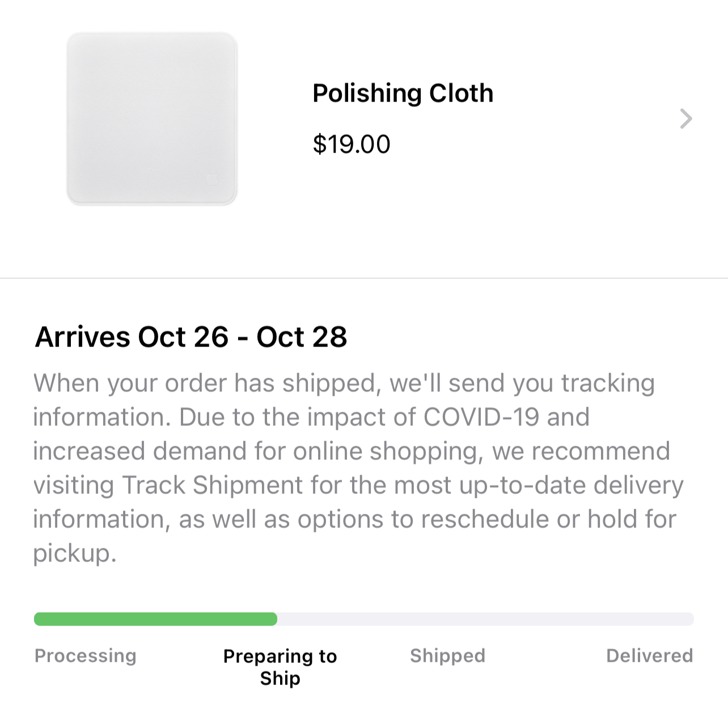Tap the Polishing Cloth product thumbnail
The image size is (728, 719).
(x=151, y=119)
